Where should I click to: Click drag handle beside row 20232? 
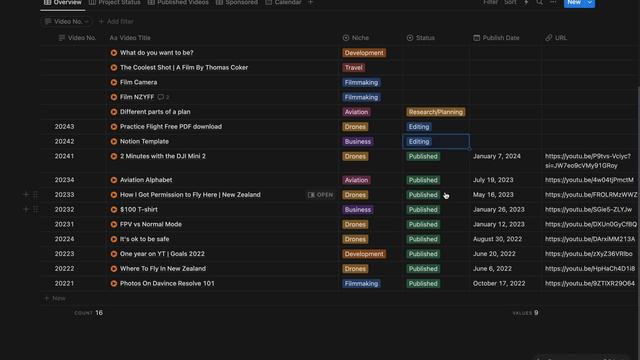coord(36,209)
